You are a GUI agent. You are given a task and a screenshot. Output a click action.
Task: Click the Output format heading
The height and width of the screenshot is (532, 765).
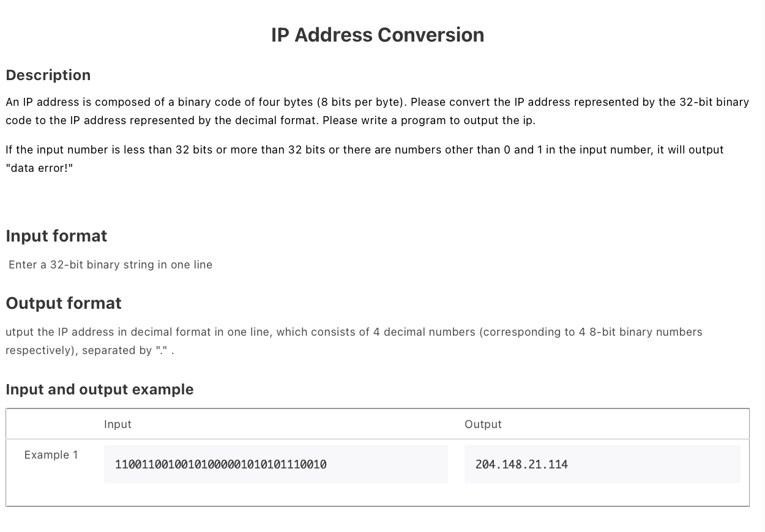[x=64, y=303]
